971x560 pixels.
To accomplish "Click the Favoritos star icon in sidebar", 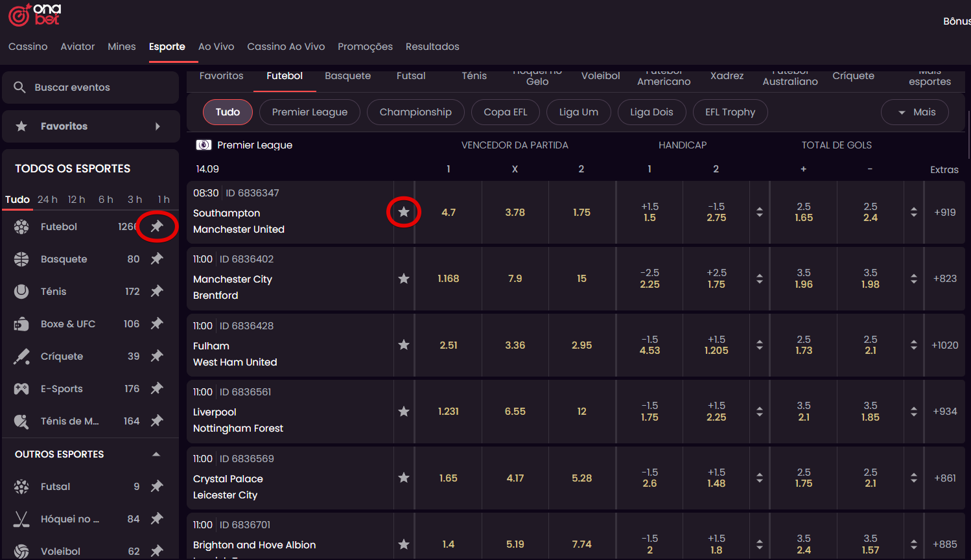I will pyautogui.click(x=21, y=126).
